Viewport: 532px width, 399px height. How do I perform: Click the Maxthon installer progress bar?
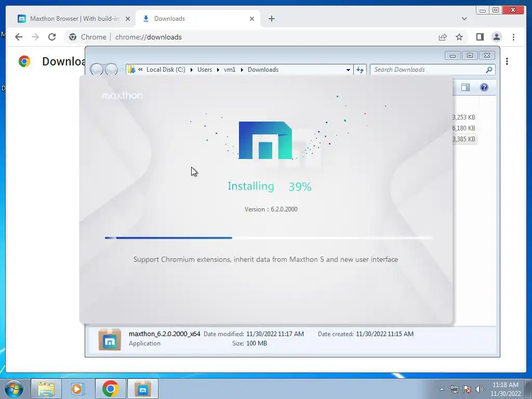[269, 238]
